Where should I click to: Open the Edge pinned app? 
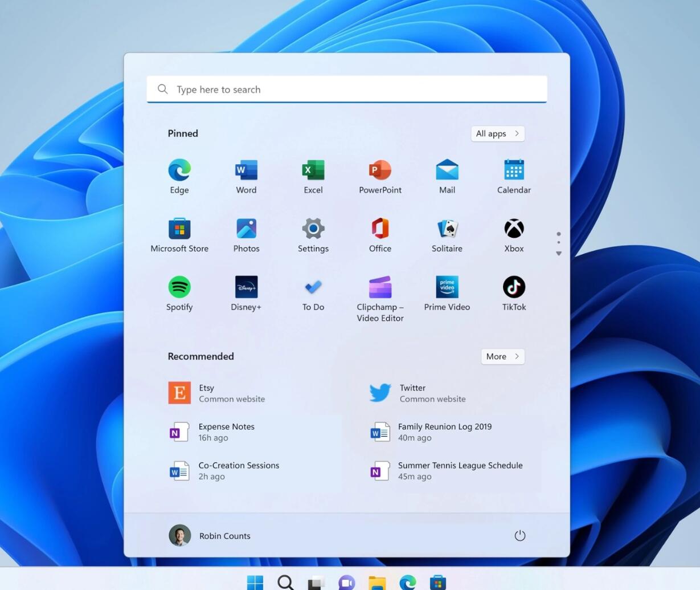click(x=179, y=177)
